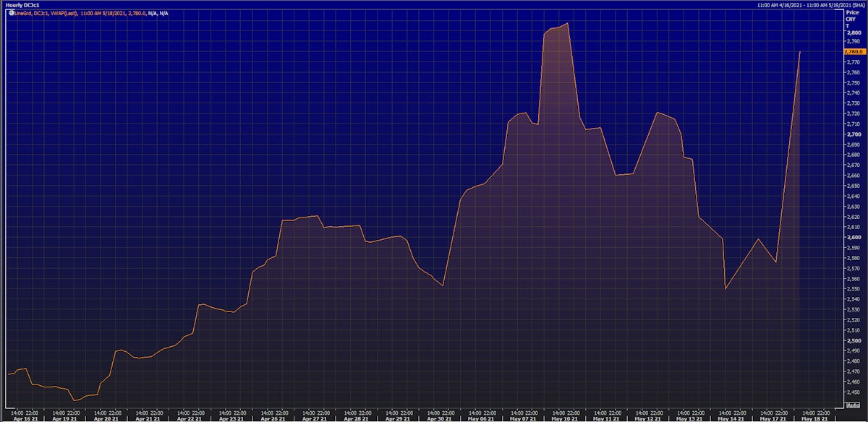Click the 2,750 value on price axis

pos(853,83)
